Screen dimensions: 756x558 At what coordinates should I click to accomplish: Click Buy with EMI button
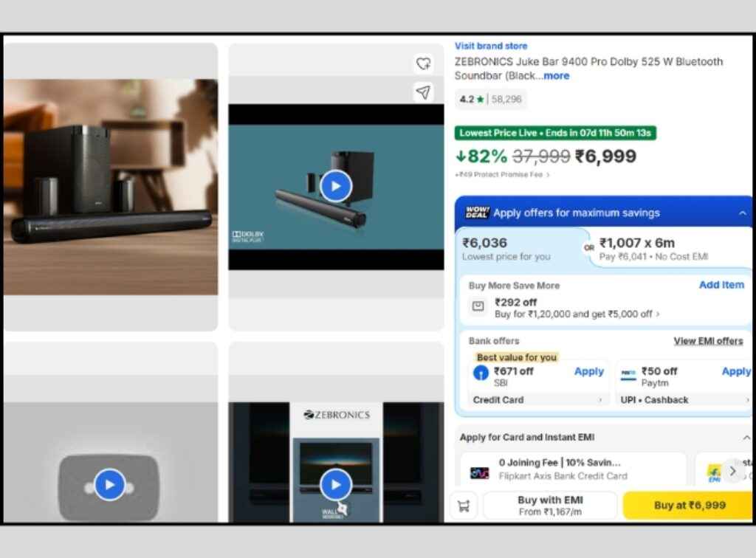click(550, 506)
